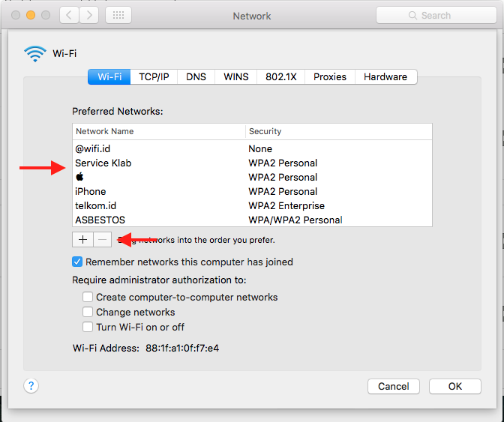Viewport: 504px width, 422px height.
Task: Click the Wi-Fi signal icon
Action: 34,53
